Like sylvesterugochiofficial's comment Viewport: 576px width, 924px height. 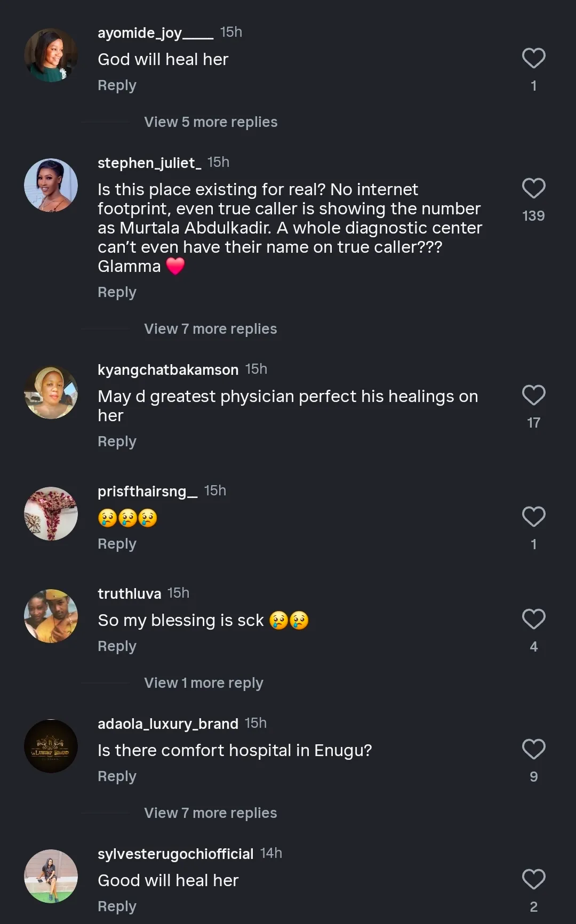[x=533, y=879]
